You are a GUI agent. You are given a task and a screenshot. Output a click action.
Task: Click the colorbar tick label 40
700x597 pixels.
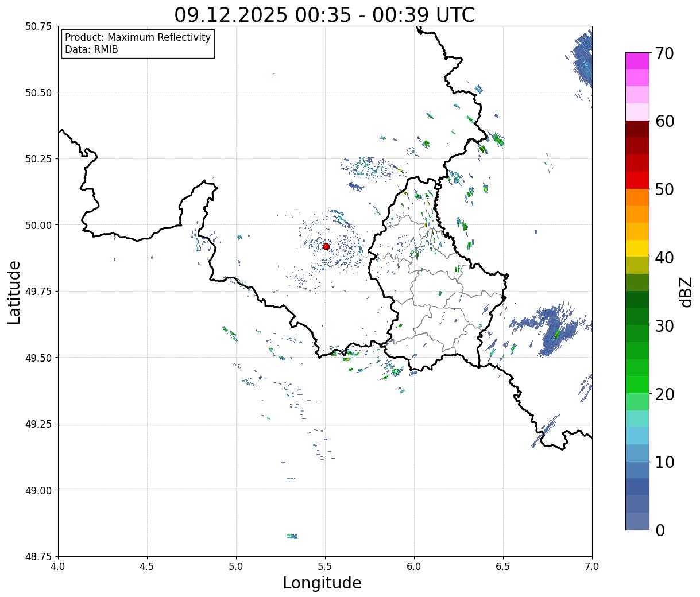tap(664, 258)
